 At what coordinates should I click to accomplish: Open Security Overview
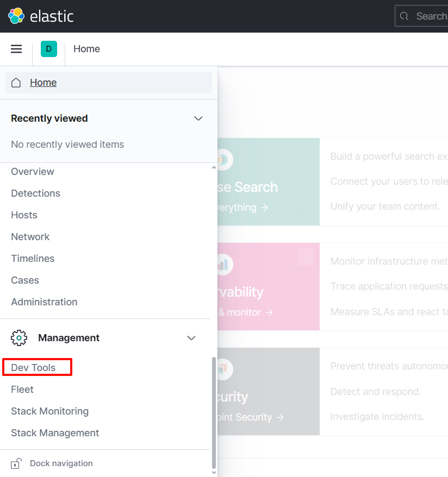tap(33, 172)
